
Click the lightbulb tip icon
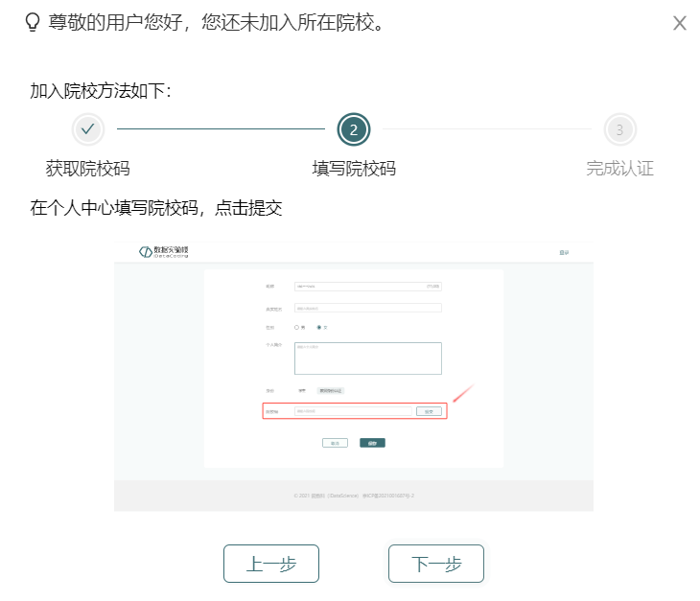point(33,22)
